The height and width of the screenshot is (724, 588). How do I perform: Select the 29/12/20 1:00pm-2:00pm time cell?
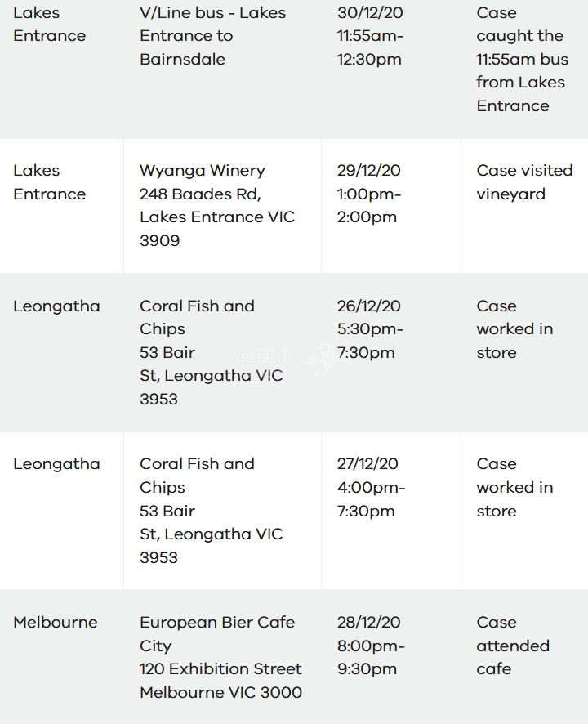tap(369, 194)
